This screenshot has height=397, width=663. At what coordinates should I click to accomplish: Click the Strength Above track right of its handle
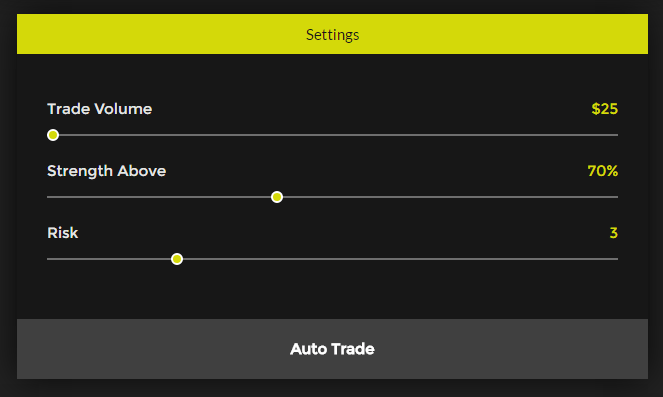coord(450,197)
